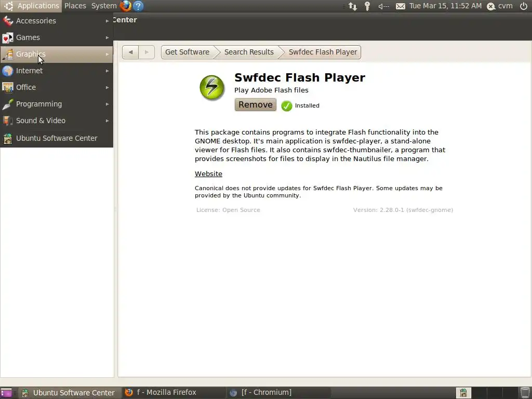
Task: Expand the Accessories arrow
Action: 107,21
